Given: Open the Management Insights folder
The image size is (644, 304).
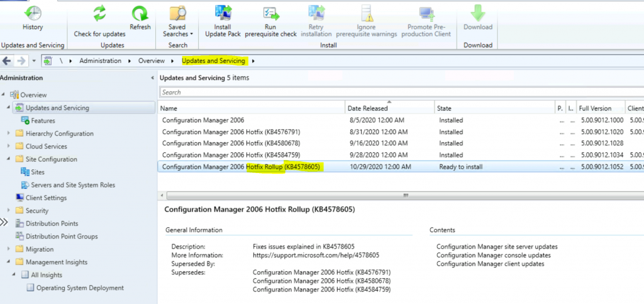Looking at the screenshot, I should (56, 262).
